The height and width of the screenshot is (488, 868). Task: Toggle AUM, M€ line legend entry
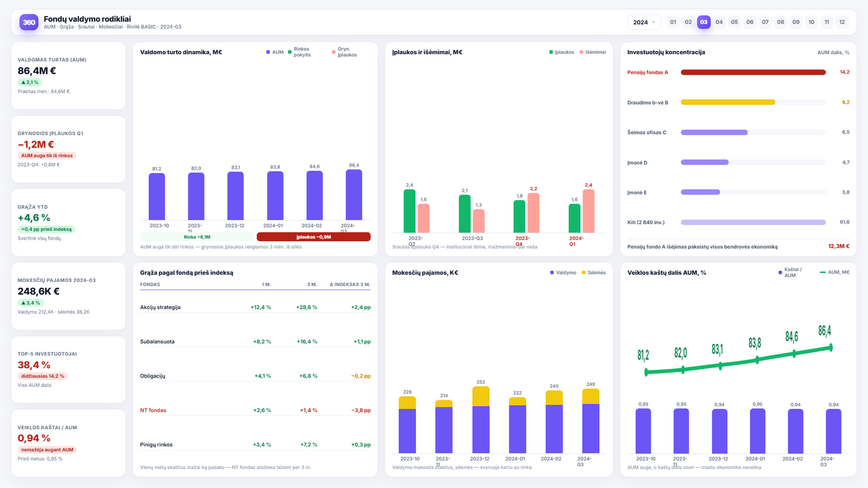pyautogui.click(x=834, y=272)
